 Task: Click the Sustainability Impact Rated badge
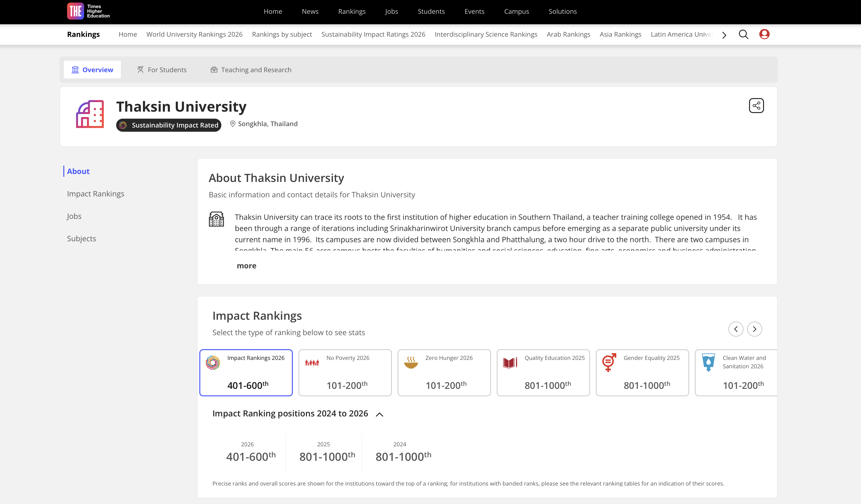(x=169, y=125)
